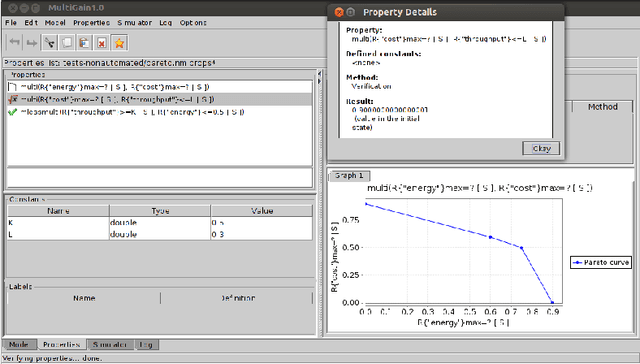Expand split pane with lower divider arrow
Viewport: 640px width, 364px height.
pos(320,81)
